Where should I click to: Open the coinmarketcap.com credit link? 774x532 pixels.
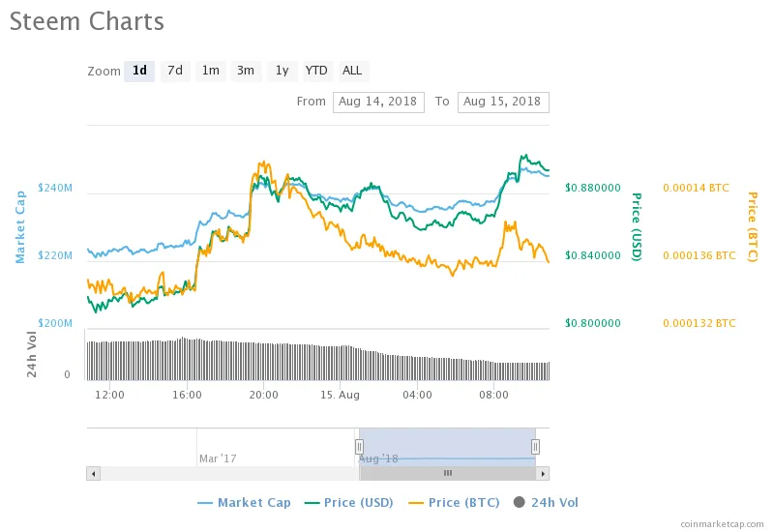coord(722,524)
